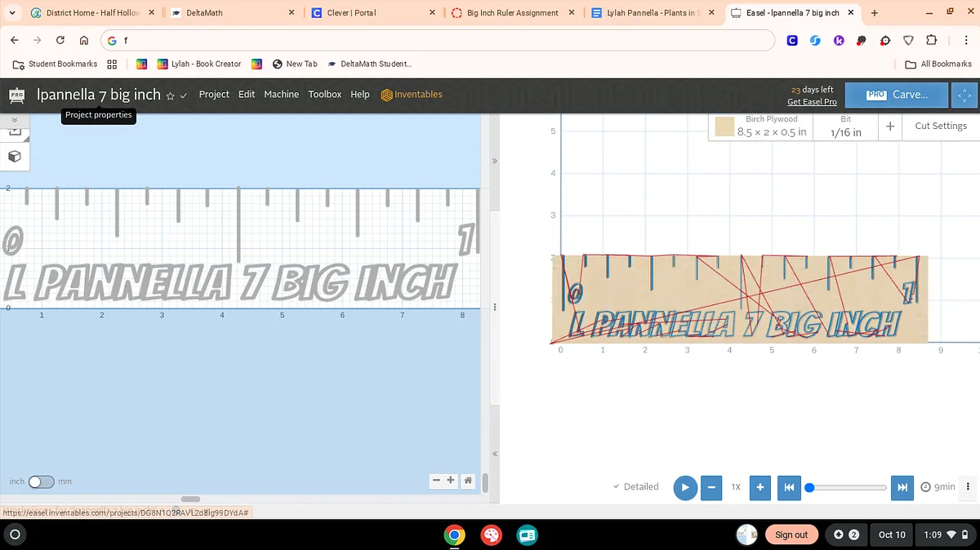Play the carve simulation
The width and height of the screenshot is (980, 550).
pos(685,487)
